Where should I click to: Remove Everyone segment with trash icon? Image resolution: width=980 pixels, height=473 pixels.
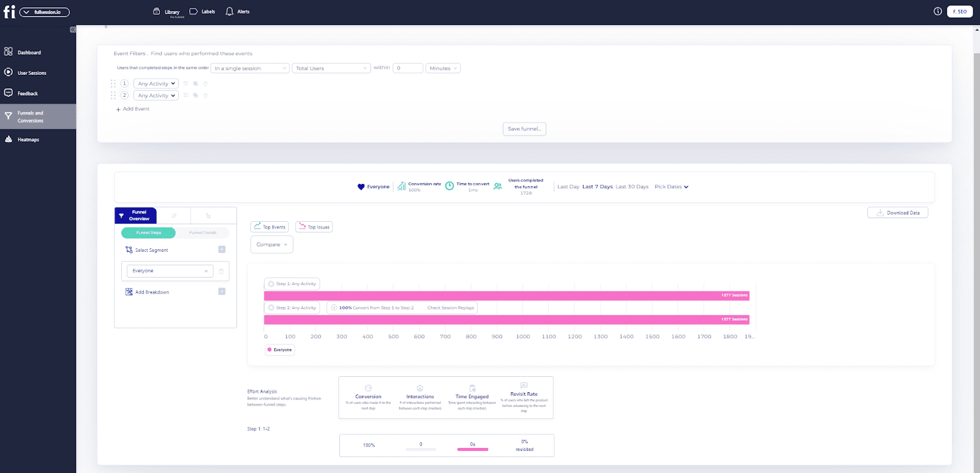221,271
